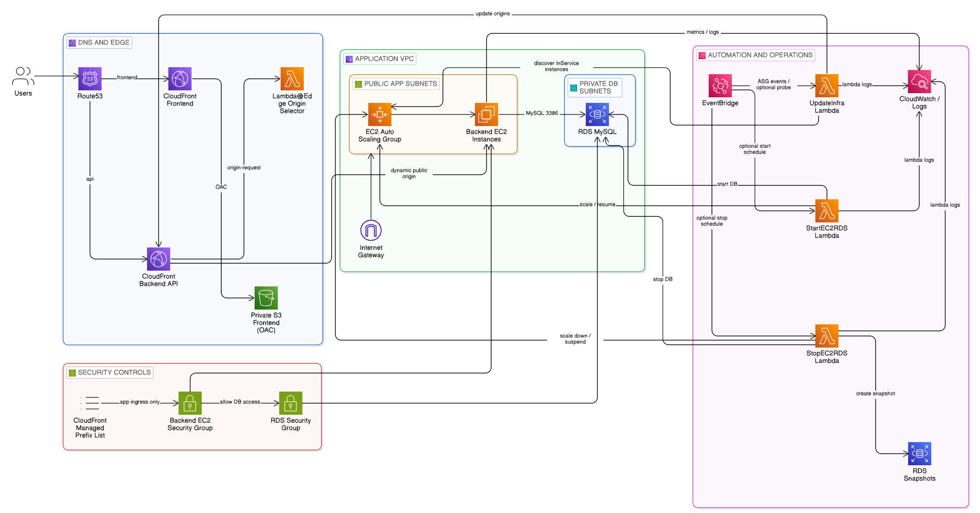Select the MySQL 3306 arrow label

click(x=542, y=113)
